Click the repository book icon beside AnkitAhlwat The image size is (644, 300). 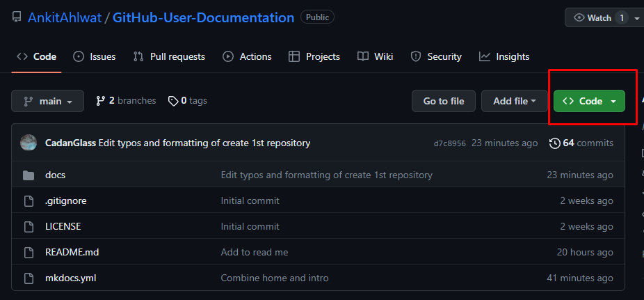coord(17,17)
